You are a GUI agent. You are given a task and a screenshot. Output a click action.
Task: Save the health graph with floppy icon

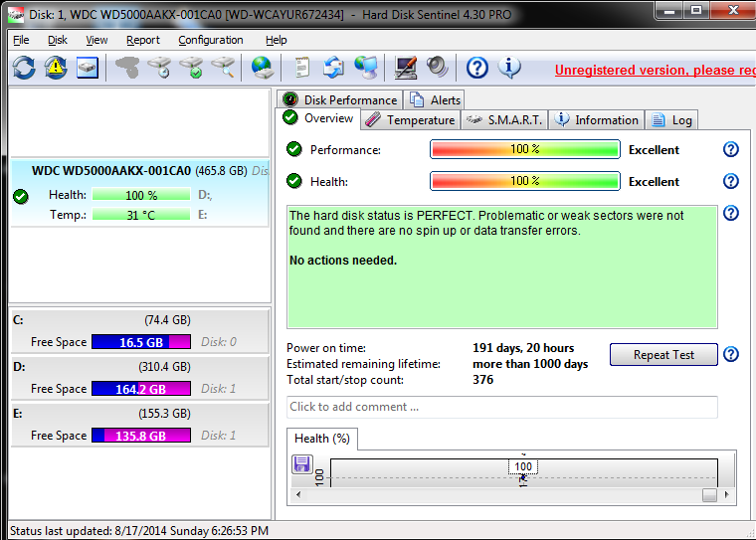click(x=302, y=464)
